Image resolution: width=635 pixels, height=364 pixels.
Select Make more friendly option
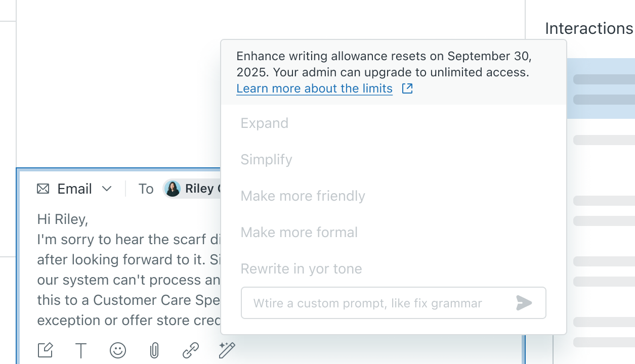[303, 196]
